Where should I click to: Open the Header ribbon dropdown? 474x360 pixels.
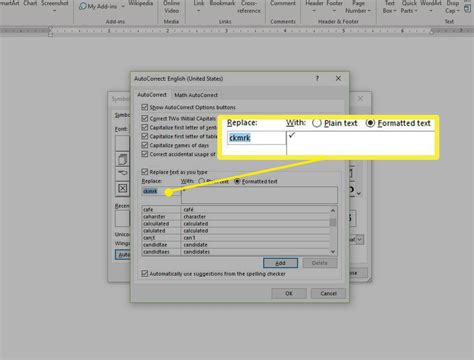click(314, 7)
